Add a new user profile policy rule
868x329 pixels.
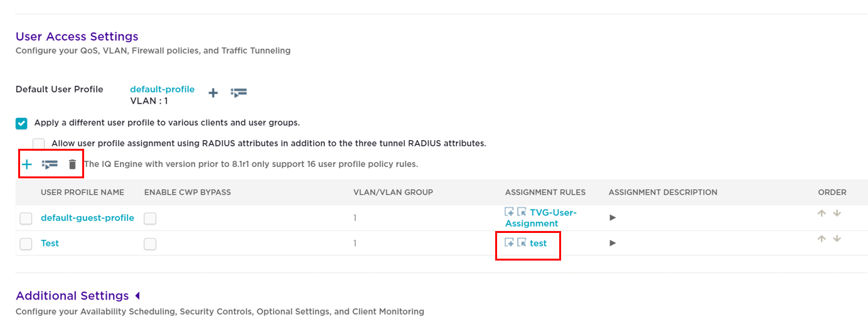(27, 164)
